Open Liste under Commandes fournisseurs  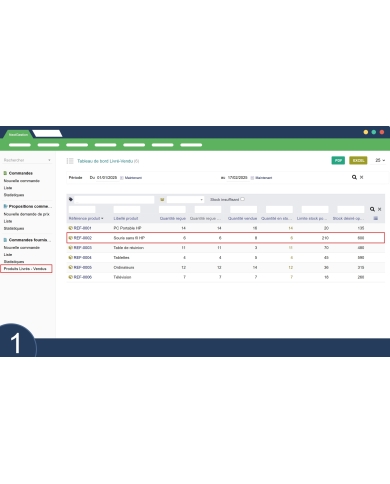[8, 254]
